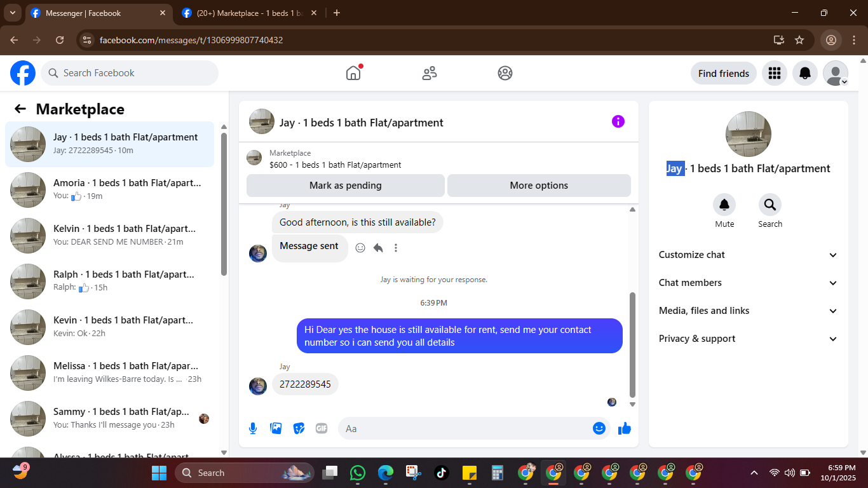Click Jay's listing thumbnail in details panel

[749, 134]
